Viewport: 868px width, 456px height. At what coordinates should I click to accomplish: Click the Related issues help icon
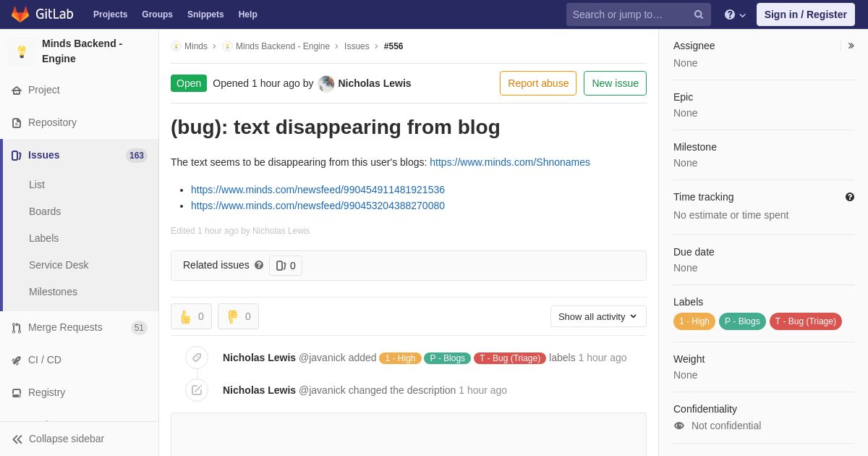259,266
